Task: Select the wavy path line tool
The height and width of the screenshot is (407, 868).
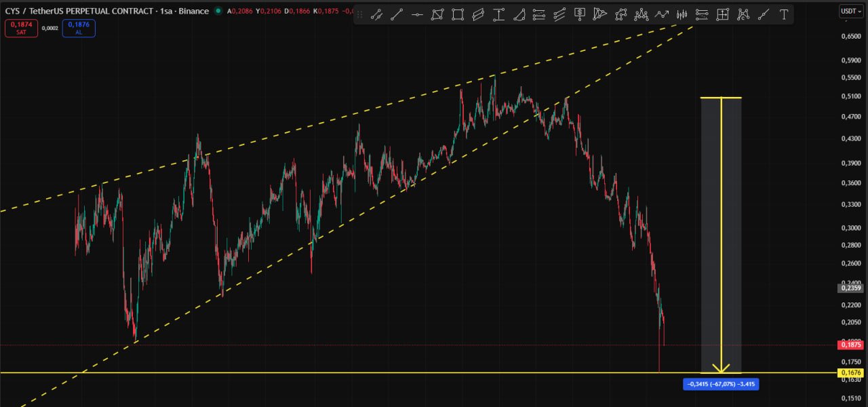Action: pos(661,14)
